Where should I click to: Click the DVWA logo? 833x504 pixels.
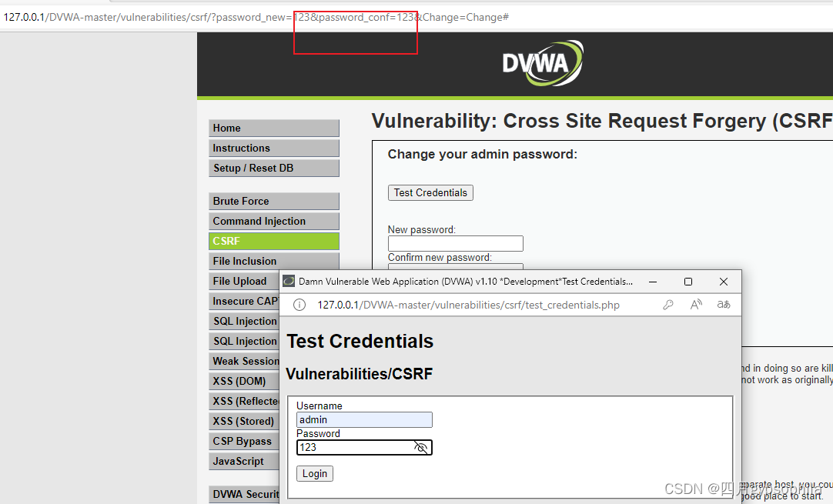point(543,63)
